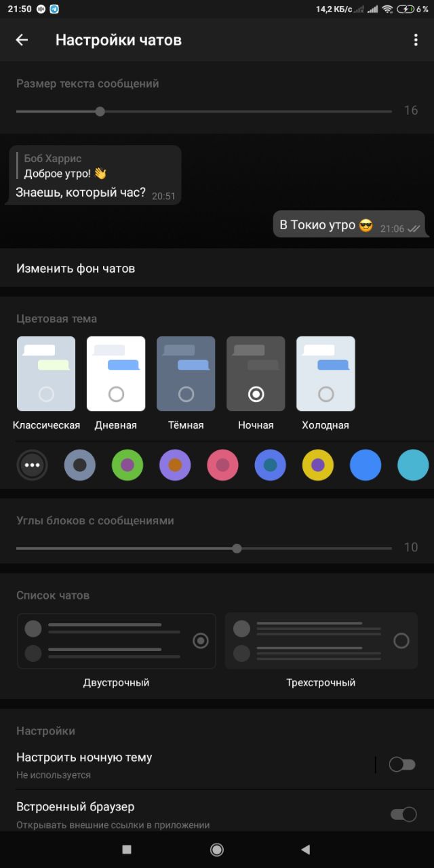
Task: Choose the Тёмная theme thumbnail
Action: (x=186, y=374)
